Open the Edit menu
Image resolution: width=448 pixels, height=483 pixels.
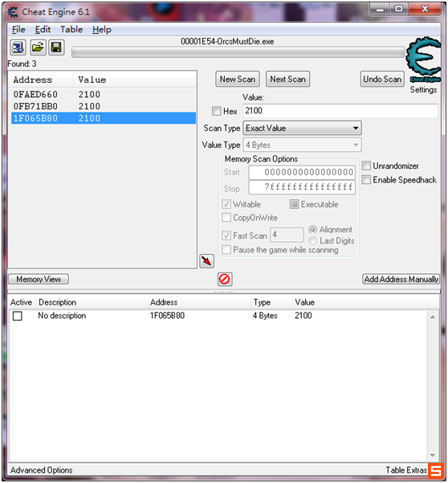click(x=43, y=30)
